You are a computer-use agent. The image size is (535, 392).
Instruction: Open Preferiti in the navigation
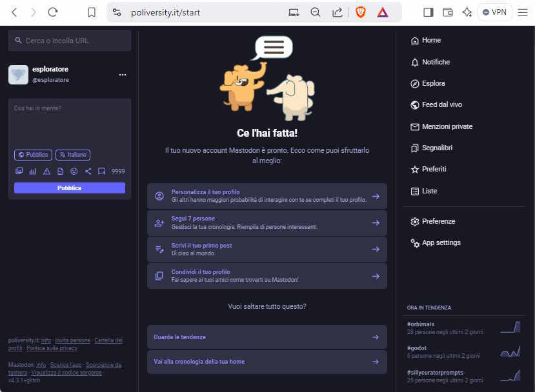(x=429, y=169)
